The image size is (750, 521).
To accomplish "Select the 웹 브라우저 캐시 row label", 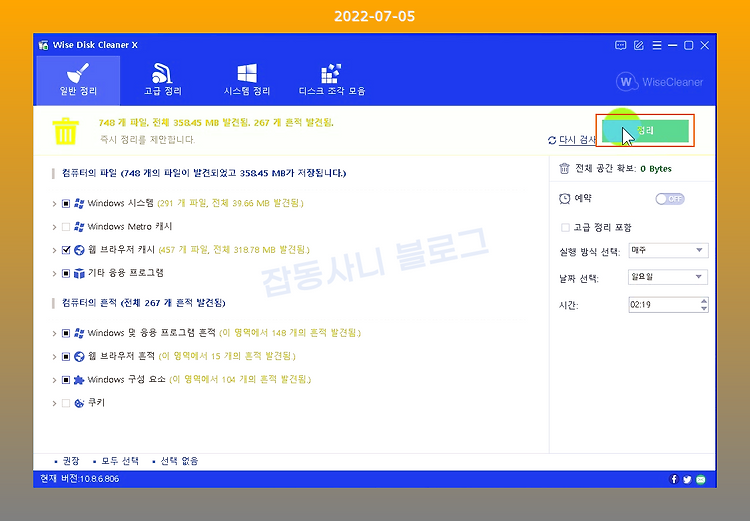I will (121, 250).
